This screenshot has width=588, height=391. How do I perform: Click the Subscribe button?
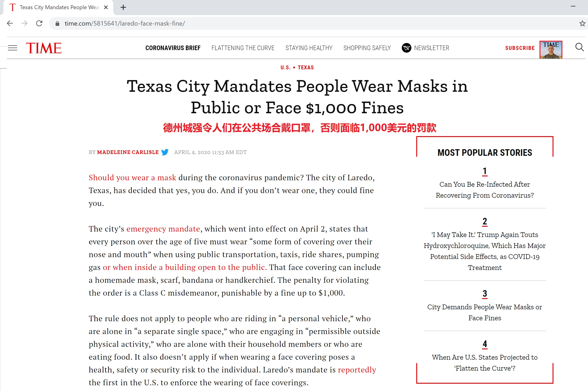(520, 48)
